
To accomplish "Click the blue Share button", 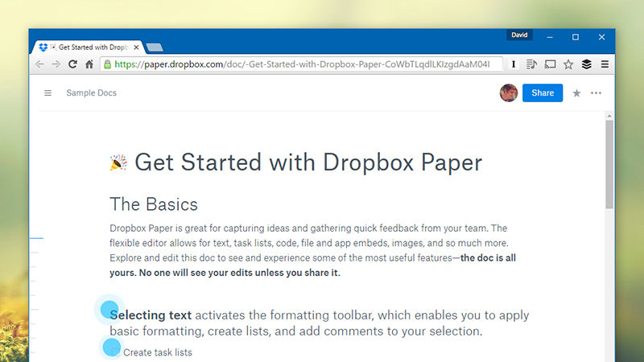I will click(x=543, y=93).
